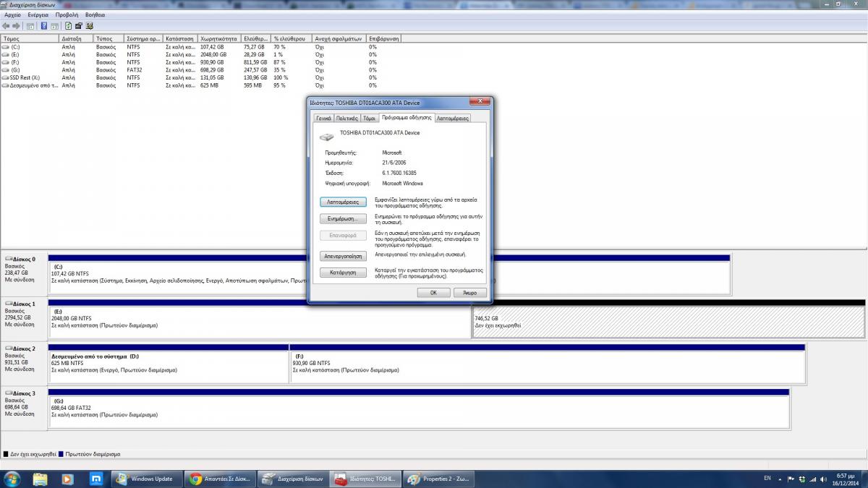
Task: Click the Κατάργηση uninstall button
Action: 343,273
